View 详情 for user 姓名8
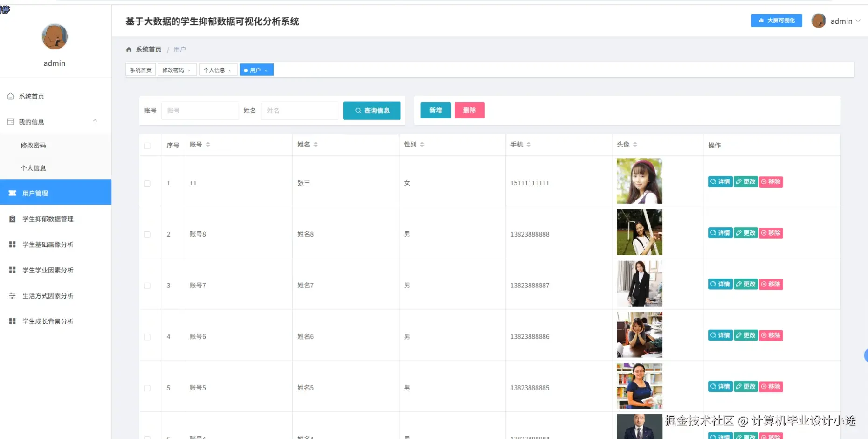 [x=720, y=233]
